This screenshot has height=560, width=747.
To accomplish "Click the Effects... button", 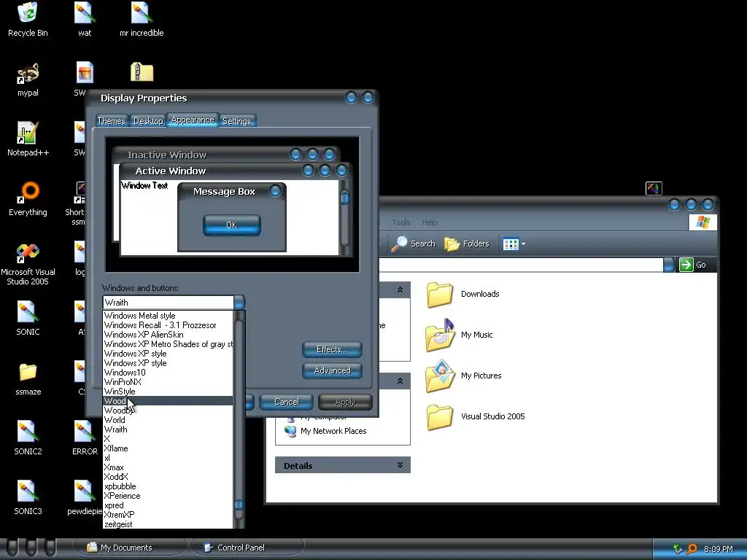I will pos(332,349).
